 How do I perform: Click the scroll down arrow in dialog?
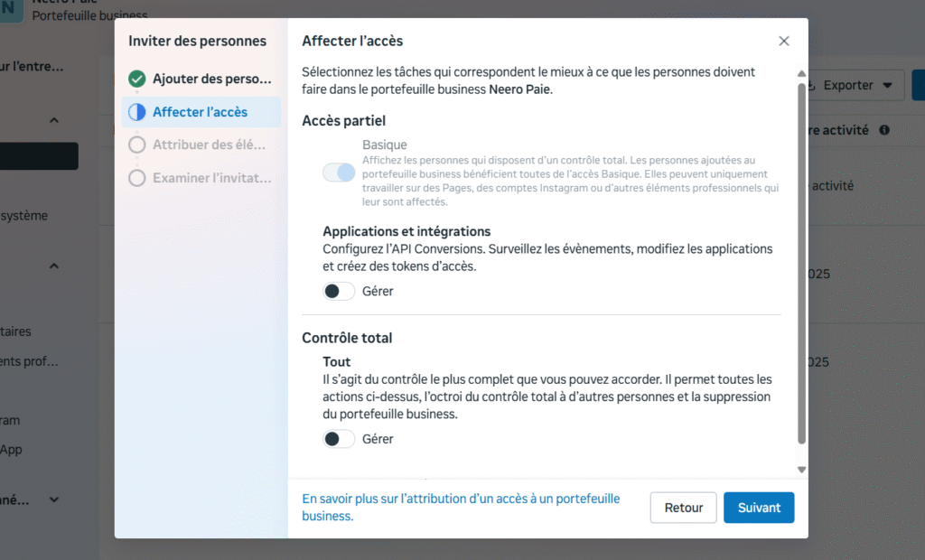(x=801, y=470)
